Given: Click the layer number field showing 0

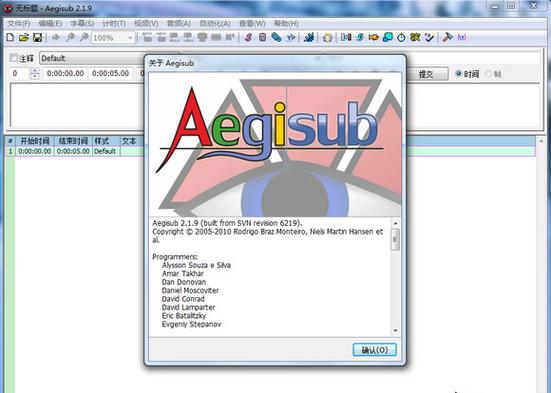Looking at the screenshot, I should click(20, 73).
